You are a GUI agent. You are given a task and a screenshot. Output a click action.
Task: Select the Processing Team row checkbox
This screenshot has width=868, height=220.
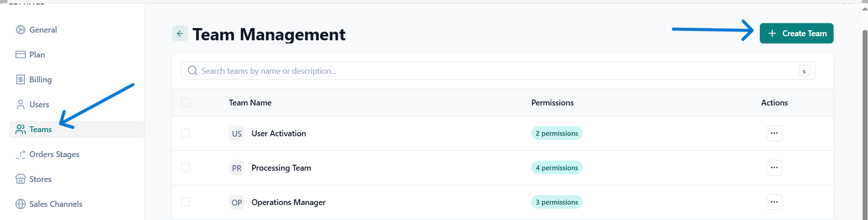[186, 167]
